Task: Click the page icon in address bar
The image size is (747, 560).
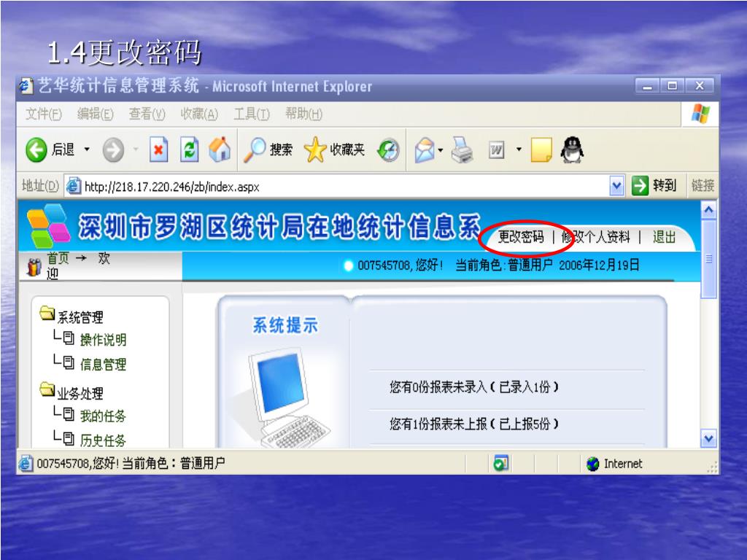Action: (x=73, y=186)
